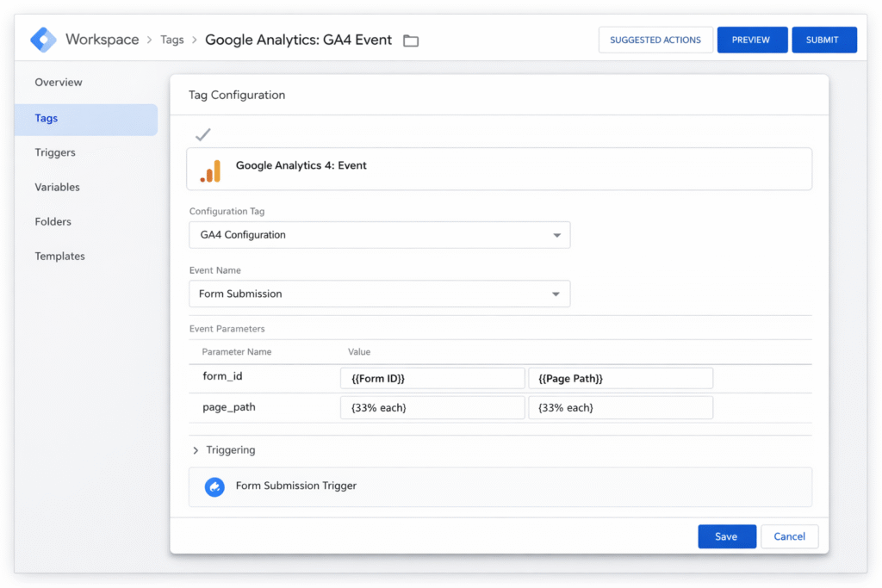Select Folders in the sidebar
This screenshot has width=882, height=588.
(52, 221)
